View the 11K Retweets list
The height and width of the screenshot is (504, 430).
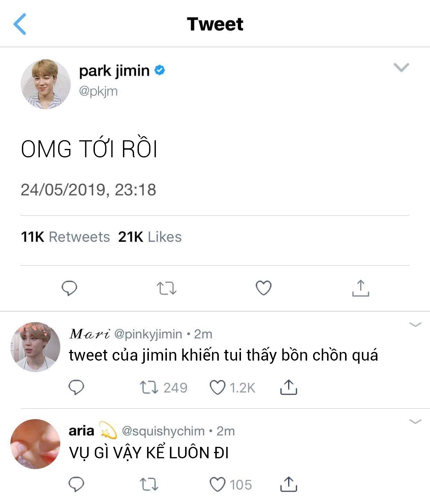[x=65, y=237]
